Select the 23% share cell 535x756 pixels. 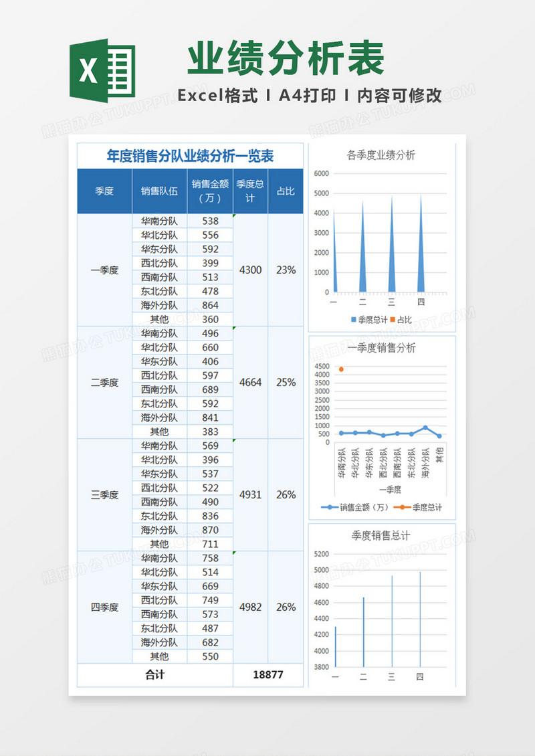coord(286,270)
